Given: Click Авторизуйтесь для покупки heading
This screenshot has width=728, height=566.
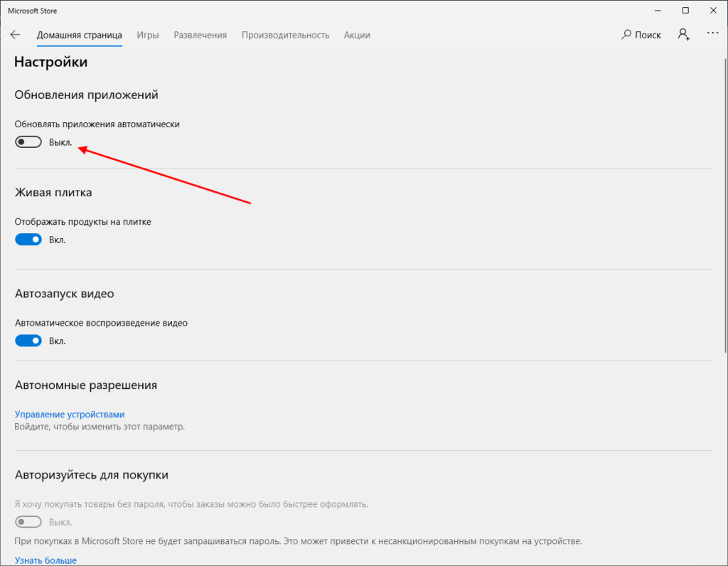Looking at the screenshot, I should 92,474.
